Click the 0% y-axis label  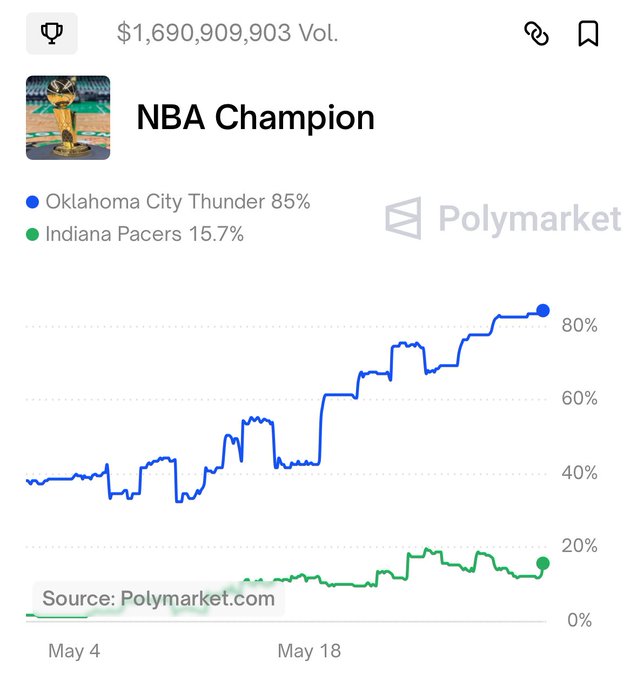[582, 620]
